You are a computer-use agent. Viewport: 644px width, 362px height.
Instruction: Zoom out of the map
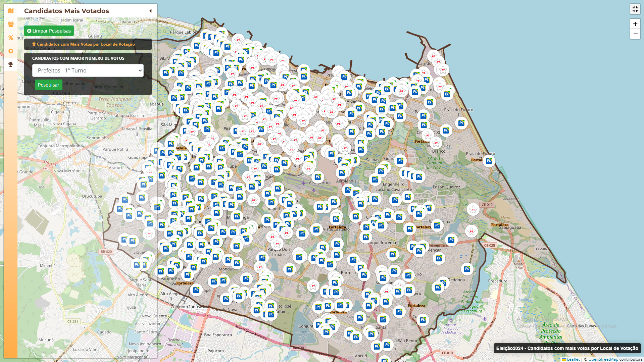pos(635,34)
